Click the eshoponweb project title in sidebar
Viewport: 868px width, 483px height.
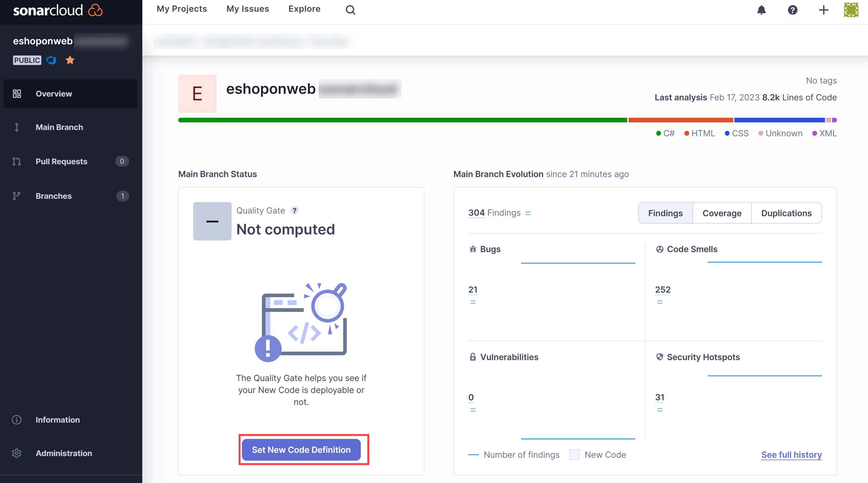(43, 41)
